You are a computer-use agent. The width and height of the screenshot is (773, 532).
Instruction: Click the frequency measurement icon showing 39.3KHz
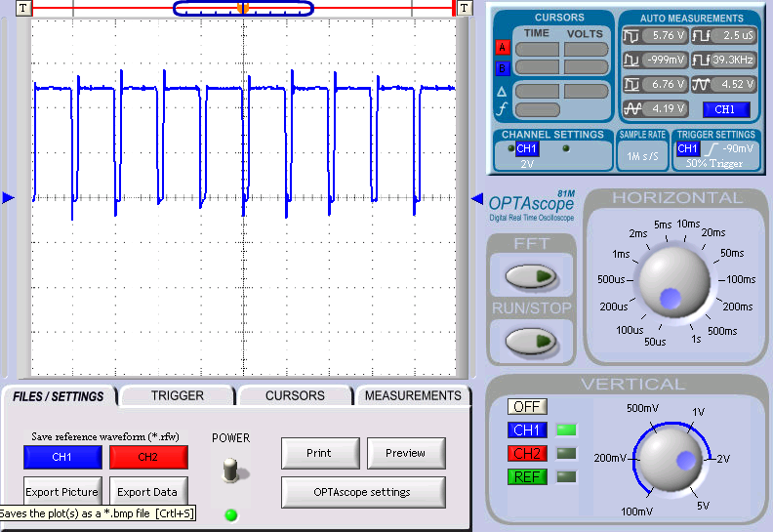(x=702, y=60)
